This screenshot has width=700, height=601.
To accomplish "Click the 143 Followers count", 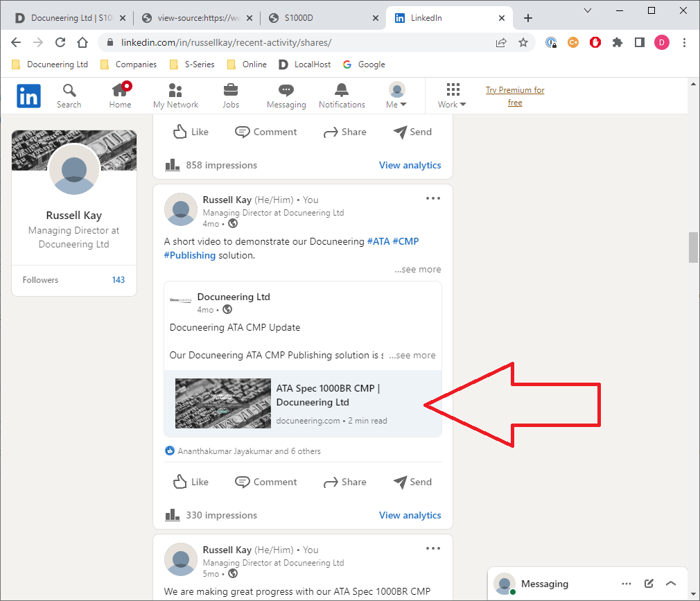I will (x=119, y=280).
